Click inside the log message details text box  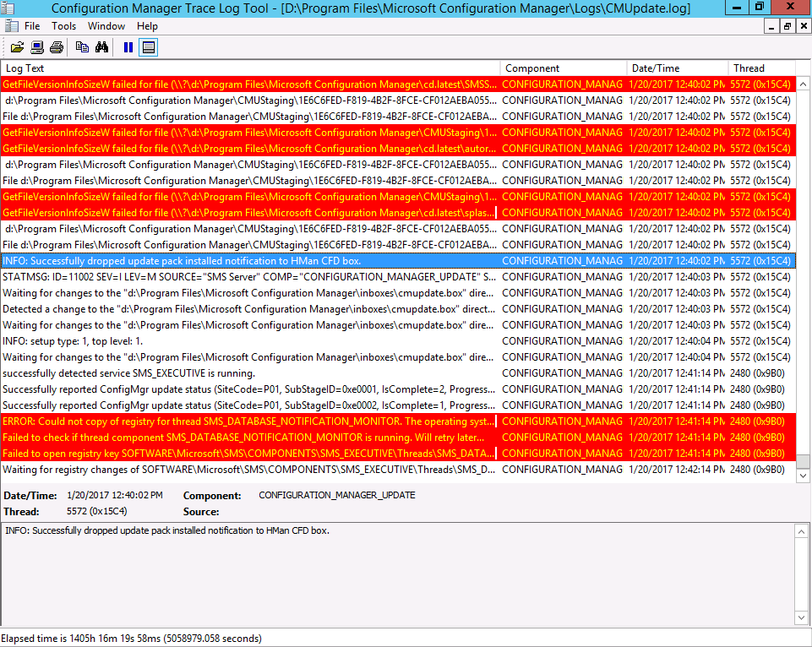[x=398, y=574]
